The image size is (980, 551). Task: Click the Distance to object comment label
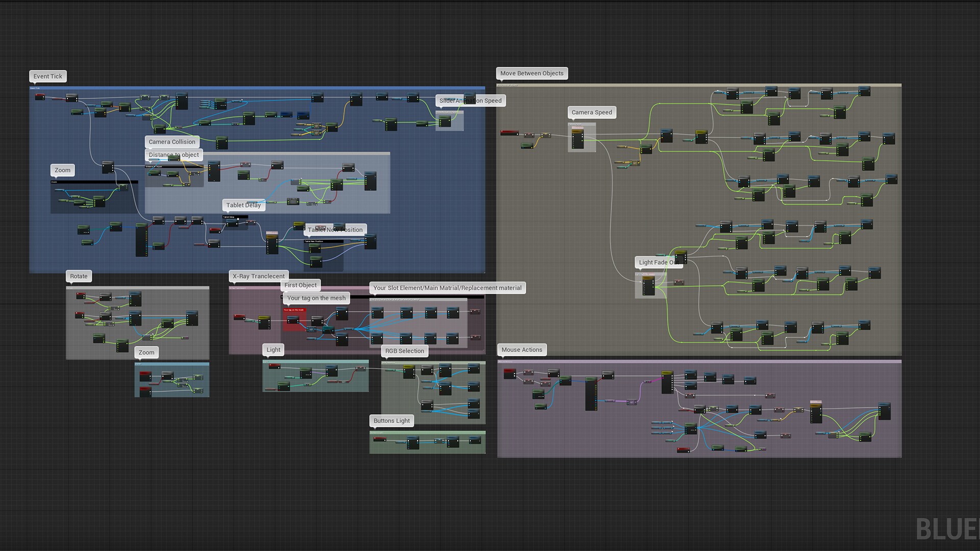click(x=174, y=155)
